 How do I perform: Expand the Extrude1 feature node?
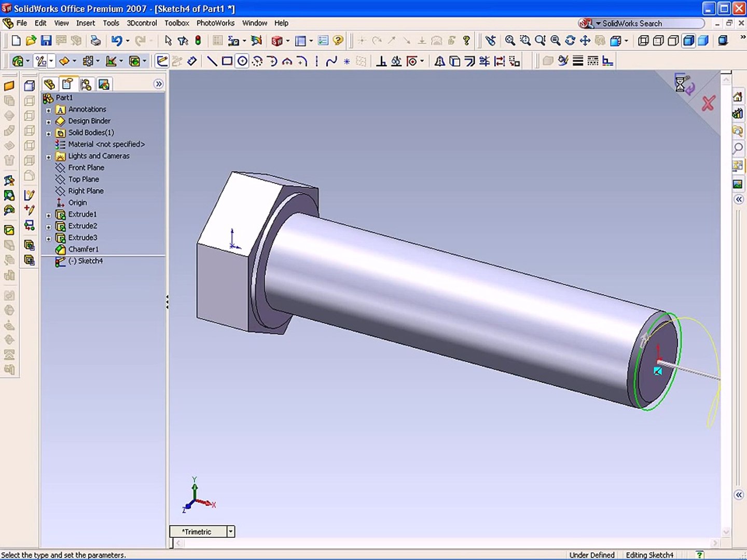click(x=49, y=215)
